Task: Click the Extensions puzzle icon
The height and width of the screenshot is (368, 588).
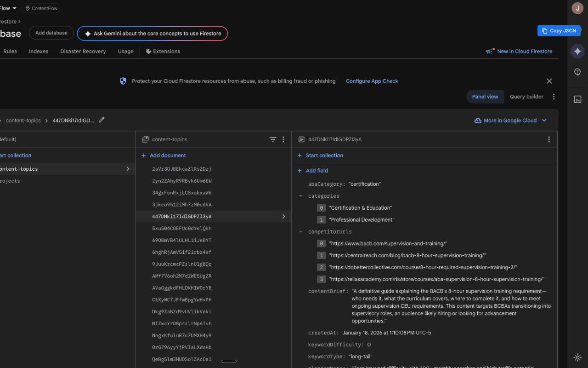Action: pyautogui.click(x=148, y=52)
